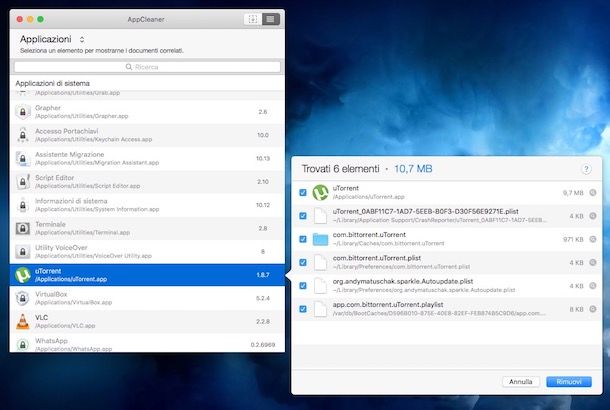Open the help question mark button
The height and width of the screenshot is (410, 610).
click(586, 169)
